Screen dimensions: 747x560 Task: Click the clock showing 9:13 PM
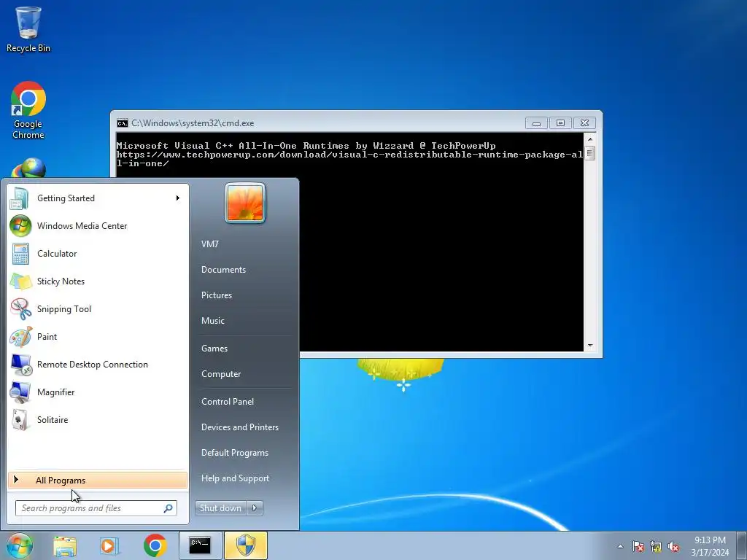[711, 545]
